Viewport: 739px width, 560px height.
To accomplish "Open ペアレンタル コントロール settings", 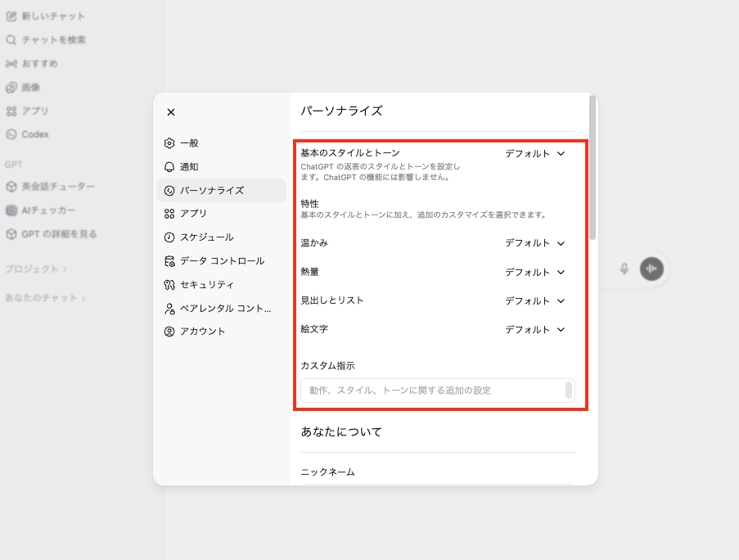I will click(221, 309).
